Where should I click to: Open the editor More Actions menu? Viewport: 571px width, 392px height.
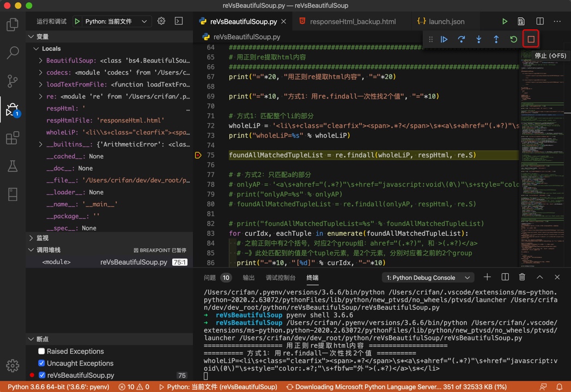[557, 21]
